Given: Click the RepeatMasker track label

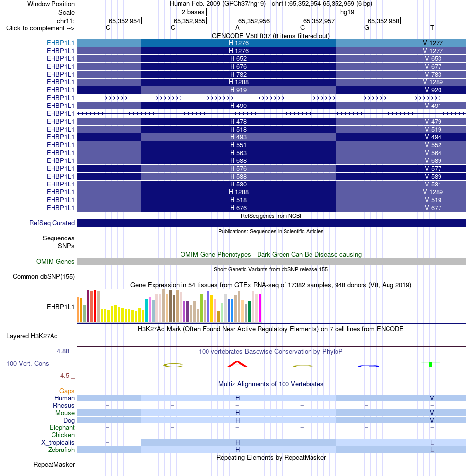Looking at the screenshot, I should [54, 464].
